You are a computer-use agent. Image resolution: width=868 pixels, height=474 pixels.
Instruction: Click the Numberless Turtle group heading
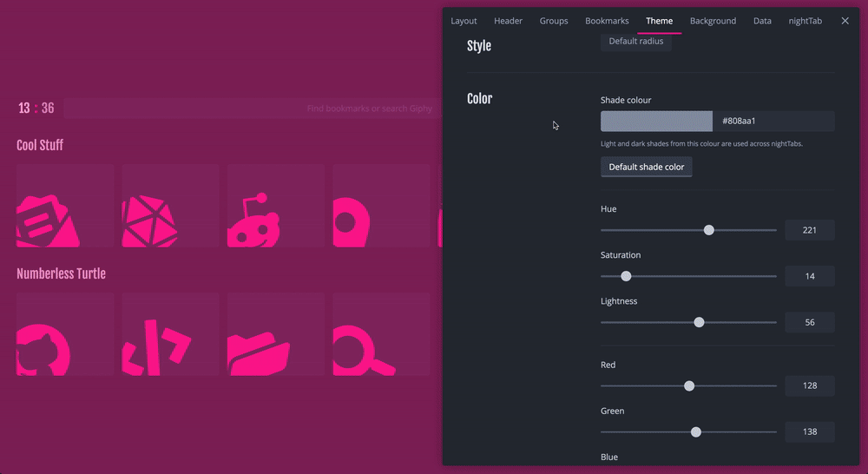pyautogui.click(x=61, y=273)
